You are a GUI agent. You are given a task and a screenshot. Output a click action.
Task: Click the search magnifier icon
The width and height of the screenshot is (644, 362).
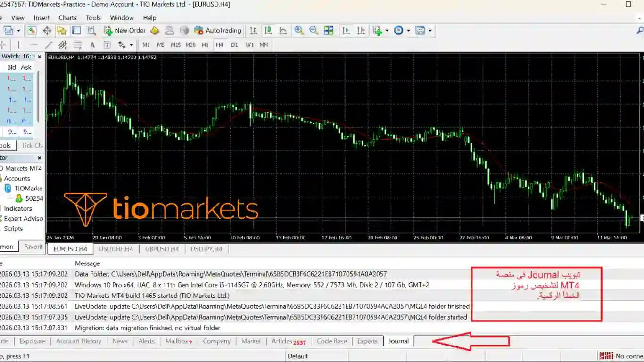(640, 31)
